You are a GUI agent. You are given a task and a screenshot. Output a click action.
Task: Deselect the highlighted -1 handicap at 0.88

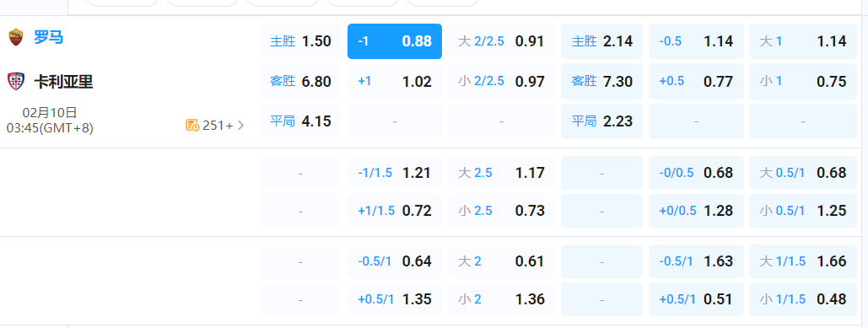click(395, 41)
